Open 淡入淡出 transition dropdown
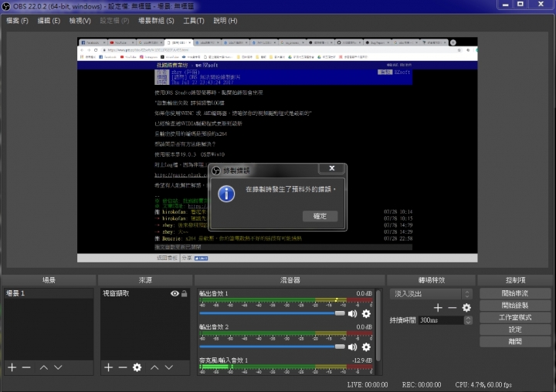Image resolution: width=556 pixels, height=392 pixels. 431,294
